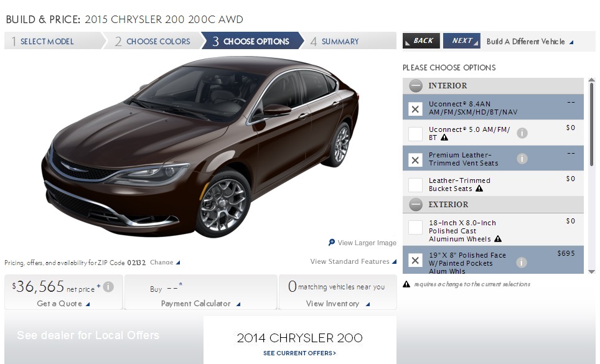Image resolution: width=600 pixels, height=364 pixels.
Task: Open net price info icon
Action: click(108, 287)
